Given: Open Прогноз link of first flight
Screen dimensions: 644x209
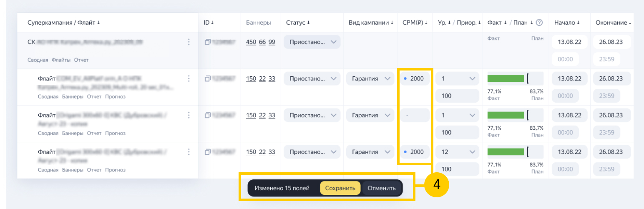Looking at the screenshot, I should [115, 96].
